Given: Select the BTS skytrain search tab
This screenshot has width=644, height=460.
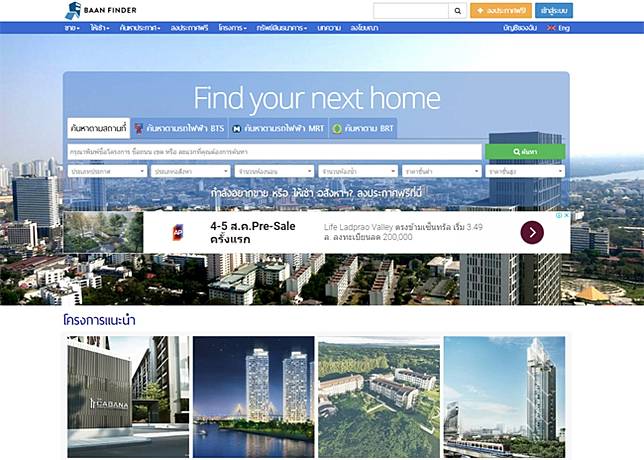Looking at the screenshot, I should 179,129.
